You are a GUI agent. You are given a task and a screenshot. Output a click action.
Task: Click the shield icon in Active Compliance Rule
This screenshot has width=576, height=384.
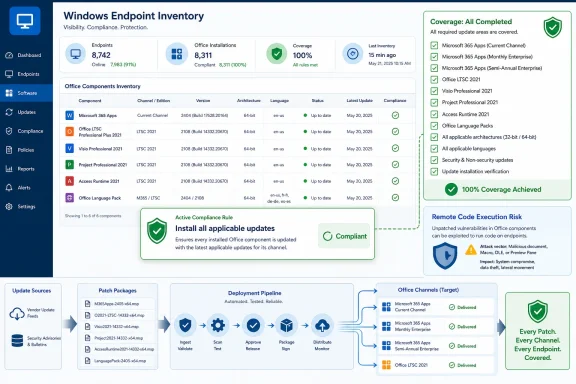(157, 231)
